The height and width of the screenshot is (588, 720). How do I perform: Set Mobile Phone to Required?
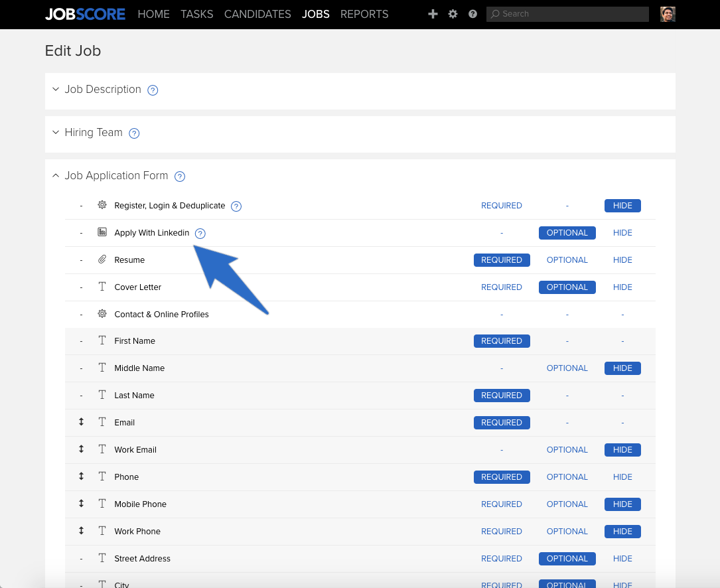point(502,504)
